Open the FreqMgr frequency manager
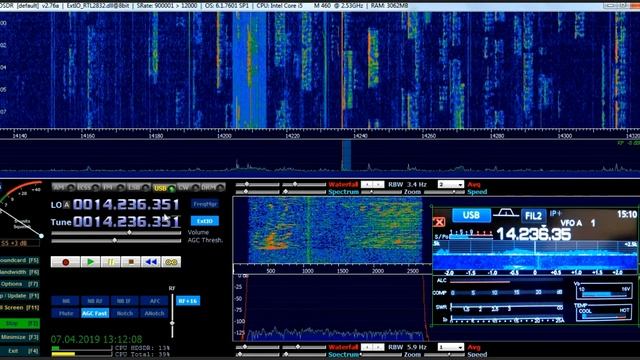The height and width of the screenshot is (360, 640). 205,204
